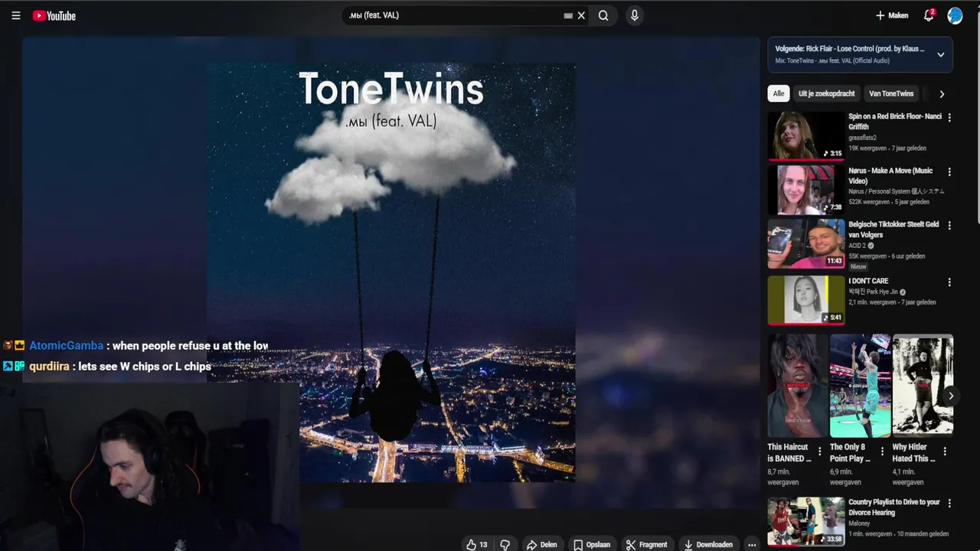Open options for I DON'T CARE video
980x551 pixels.
[949, 282]
